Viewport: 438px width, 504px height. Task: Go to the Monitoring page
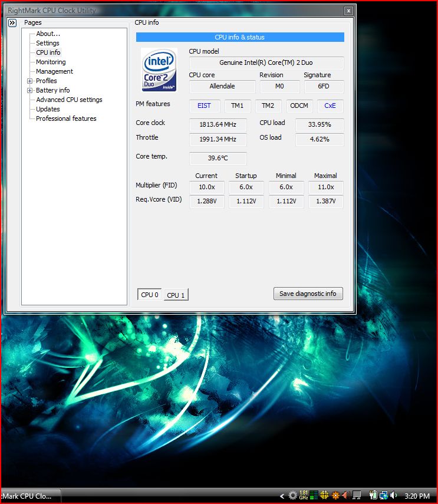coord(51,62)
